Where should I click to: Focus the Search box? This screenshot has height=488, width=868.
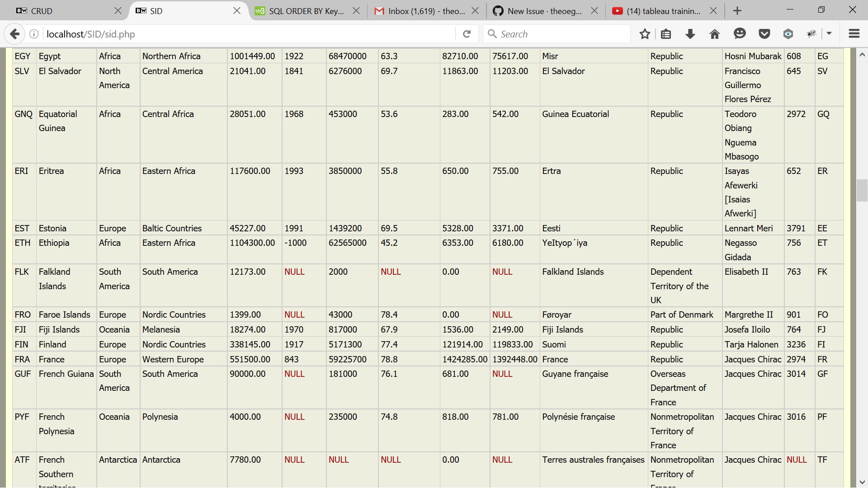pyautogui.click(x=561, y=34)
